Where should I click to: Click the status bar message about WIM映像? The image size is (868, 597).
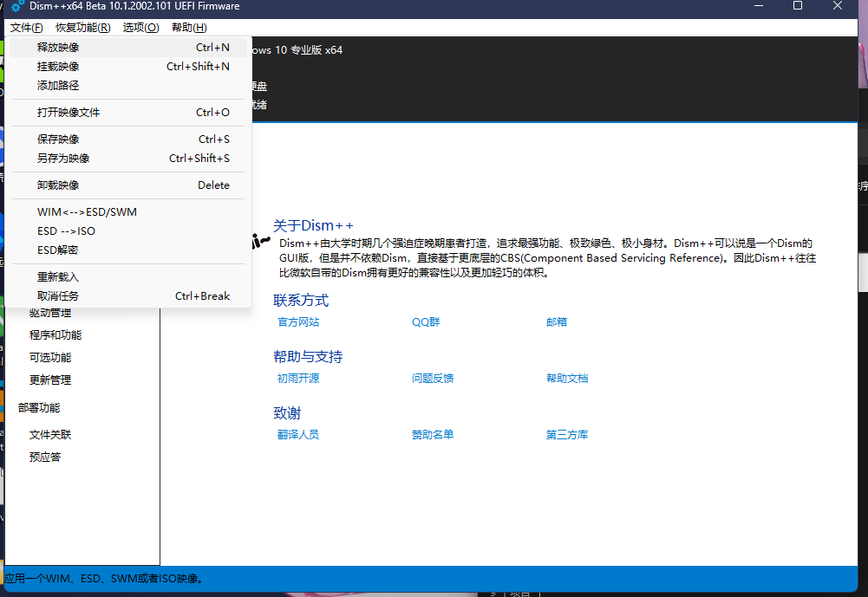(104, 579)
